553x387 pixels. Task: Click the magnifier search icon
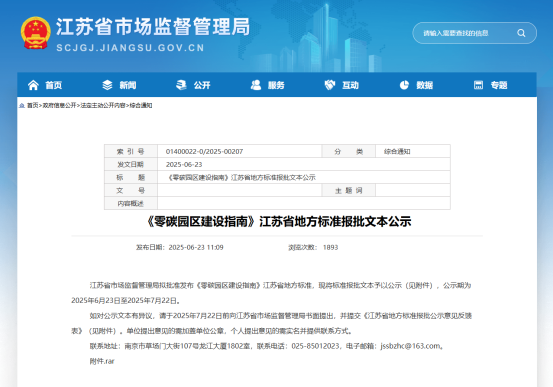(521, 33)
